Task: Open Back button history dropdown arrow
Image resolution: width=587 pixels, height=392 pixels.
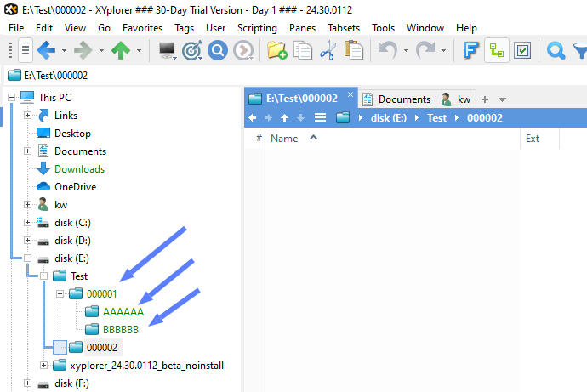Action: click(x=64, y=50)
